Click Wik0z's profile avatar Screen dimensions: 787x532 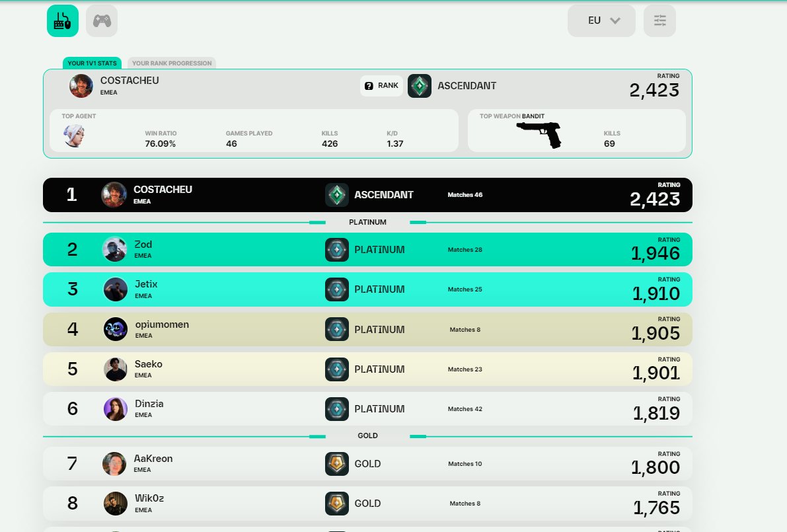point(116,504)
